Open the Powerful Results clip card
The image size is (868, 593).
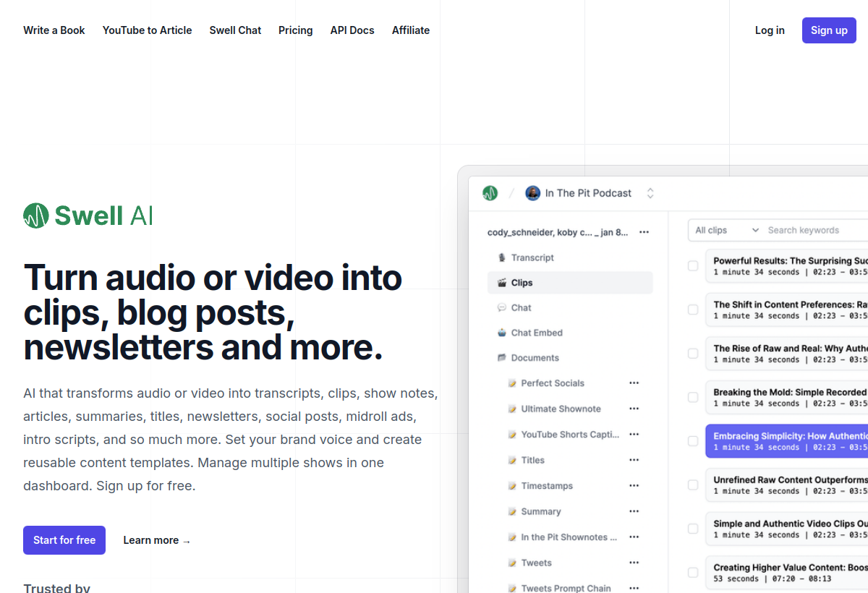click(x=786, y=266)
